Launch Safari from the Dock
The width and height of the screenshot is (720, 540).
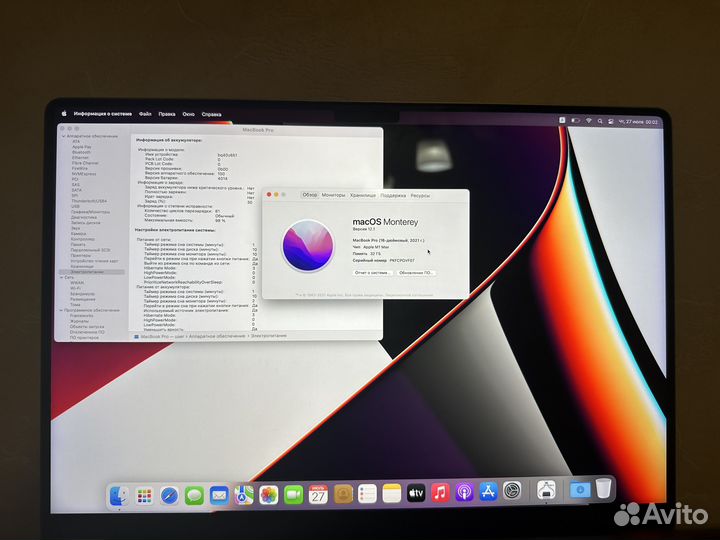[x=169, y=495]
